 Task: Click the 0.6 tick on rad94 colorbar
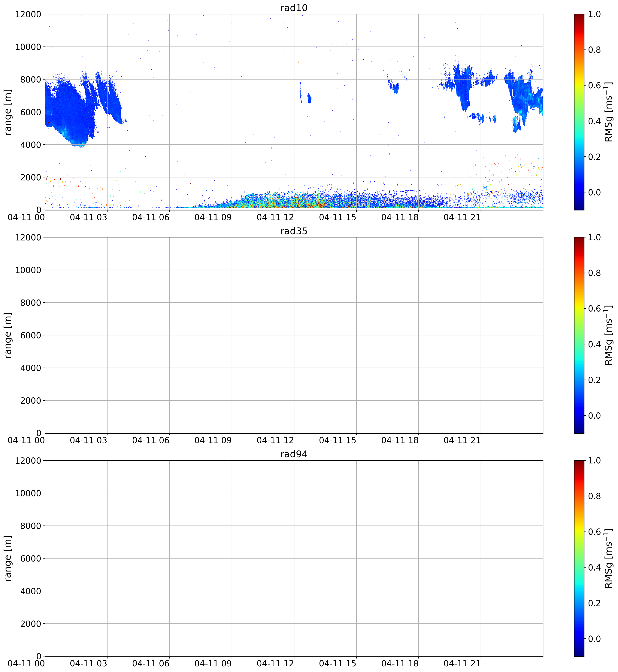[595, 532]
